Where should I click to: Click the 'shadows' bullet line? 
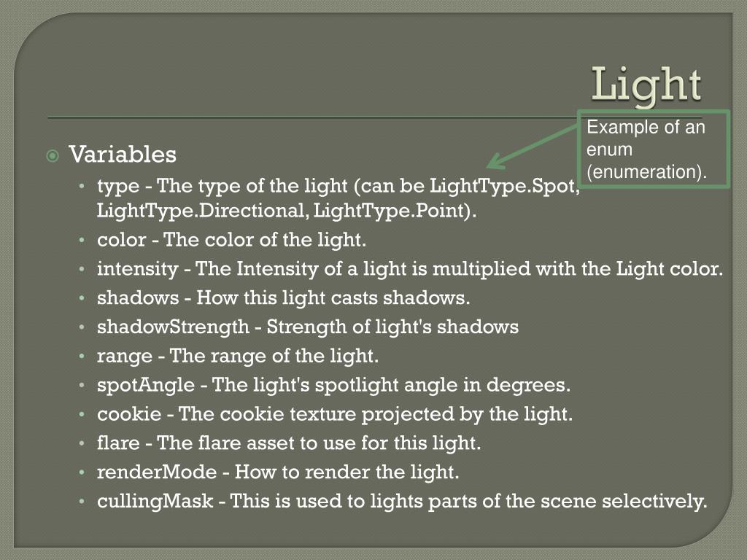(x=284, y=298)
